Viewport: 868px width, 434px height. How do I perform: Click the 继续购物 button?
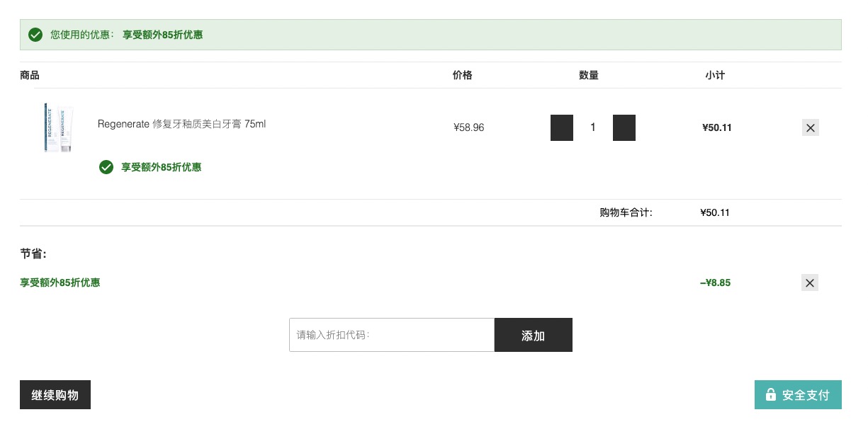click(55, 395)
